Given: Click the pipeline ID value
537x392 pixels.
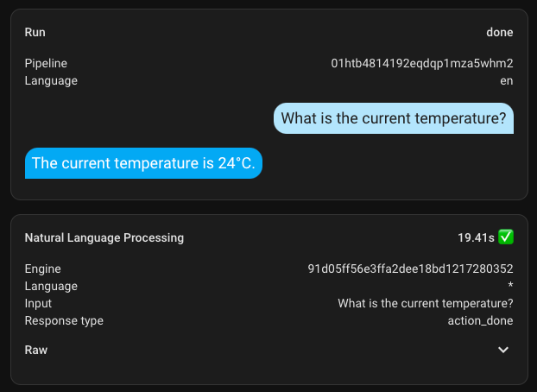Looking at the screenshot, I should click(422, 63).
